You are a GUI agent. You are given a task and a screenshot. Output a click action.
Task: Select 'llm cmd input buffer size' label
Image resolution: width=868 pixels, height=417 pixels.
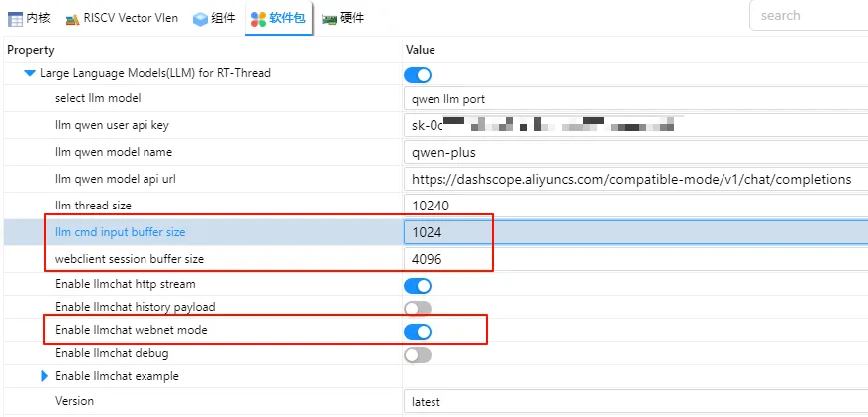pyautogui.click(x=121, y=232)
